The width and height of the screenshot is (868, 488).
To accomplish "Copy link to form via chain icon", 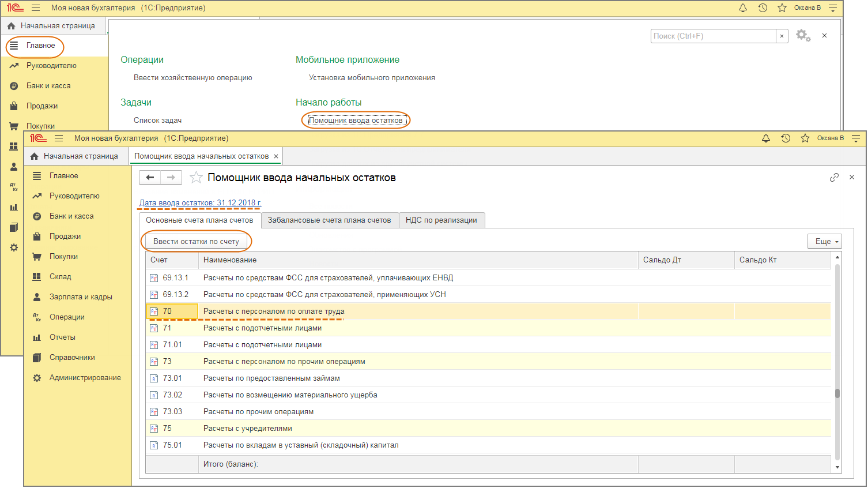I will point(834,178).
